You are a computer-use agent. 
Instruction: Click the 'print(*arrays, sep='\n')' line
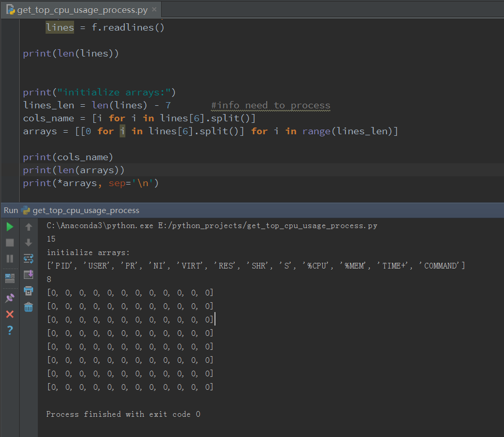pyautogui.click(x=91, y=183)
